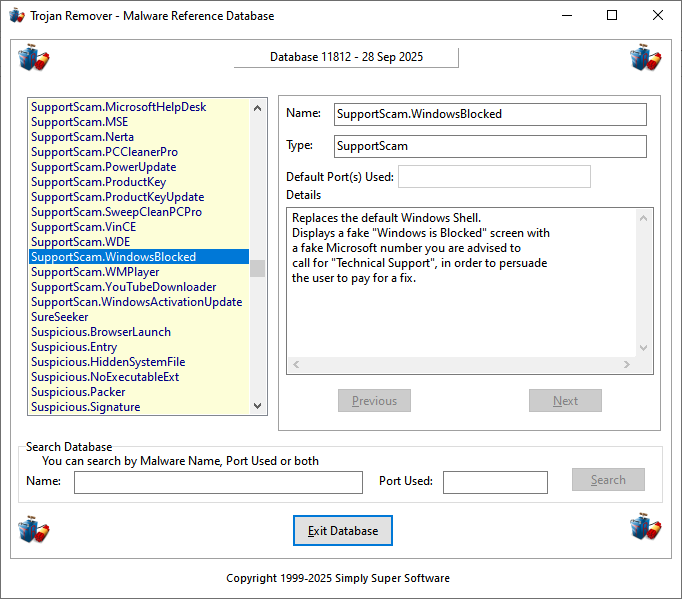The height and width of the screenshot is (599, 682).
Task: Select SupportScam.MicrosoftHelpDesk list entry
Action: pyautogui.click(x=118, y=107)
